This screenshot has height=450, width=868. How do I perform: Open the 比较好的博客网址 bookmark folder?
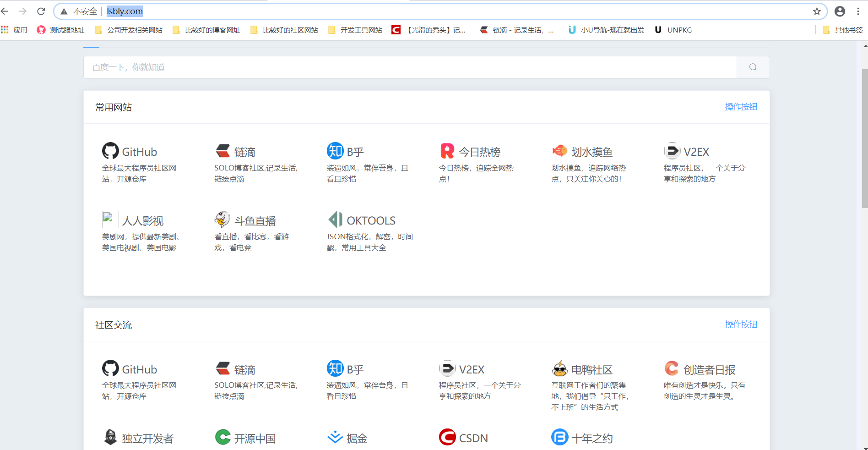(206, 30)
